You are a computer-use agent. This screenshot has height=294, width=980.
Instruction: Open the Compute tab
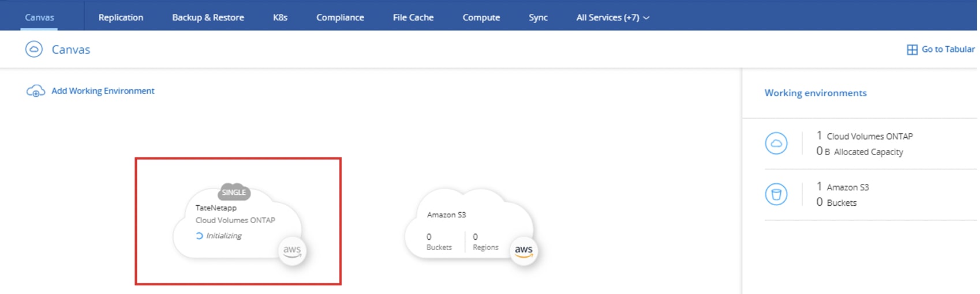click(x=481, y=17)
